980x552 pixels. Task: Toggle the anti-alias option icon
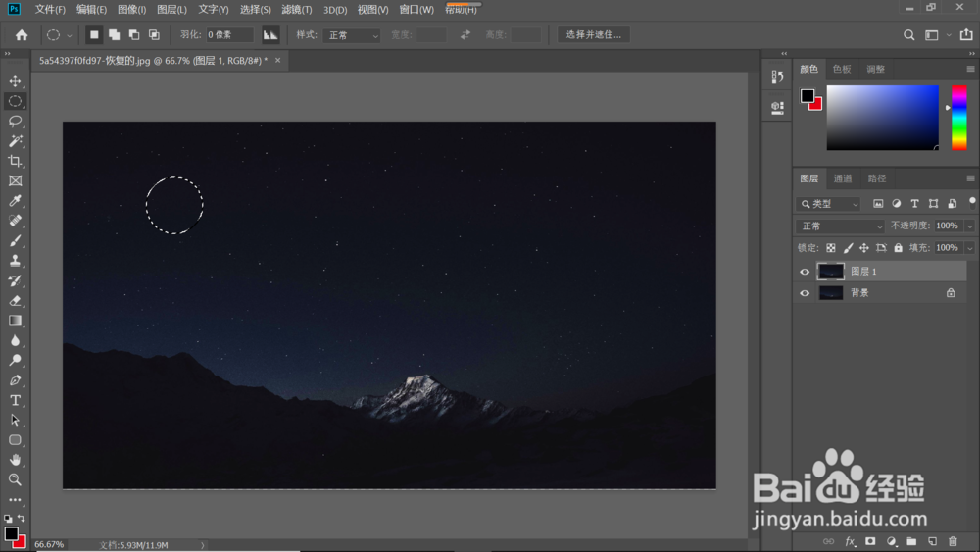[270, 35]
